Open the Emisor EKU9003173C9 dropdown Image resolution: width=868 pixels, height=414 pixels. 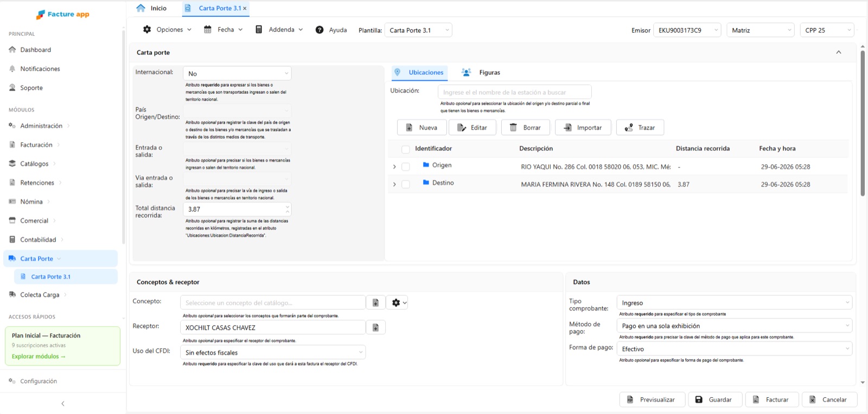click(x=687, y=30)
